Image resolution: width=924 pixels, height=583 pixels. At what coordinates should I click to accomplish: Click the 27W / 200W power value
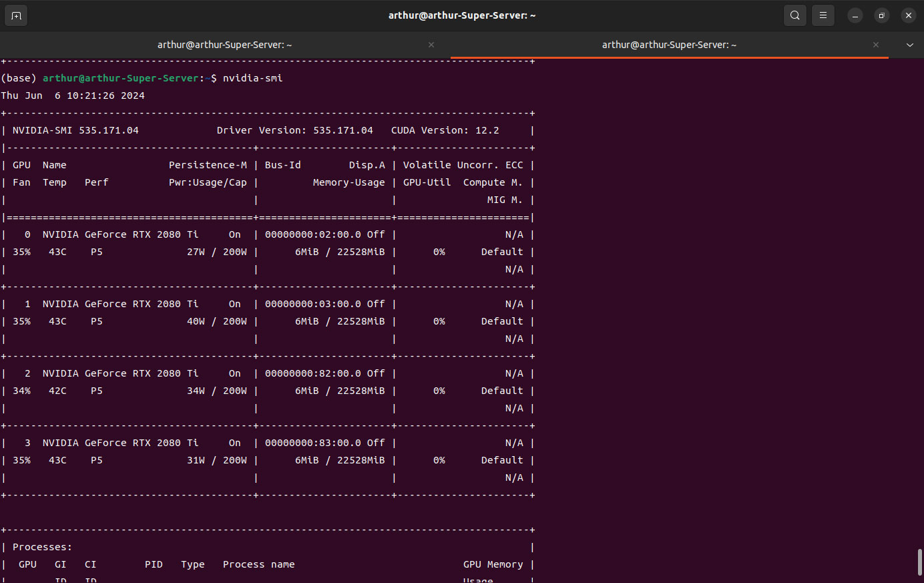click(x=216, y=252)
